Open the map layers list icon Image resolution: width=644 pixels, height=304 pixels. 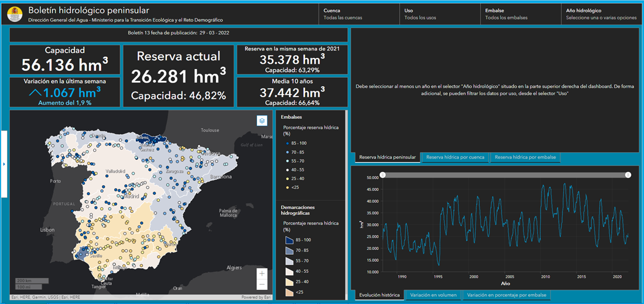262,120
